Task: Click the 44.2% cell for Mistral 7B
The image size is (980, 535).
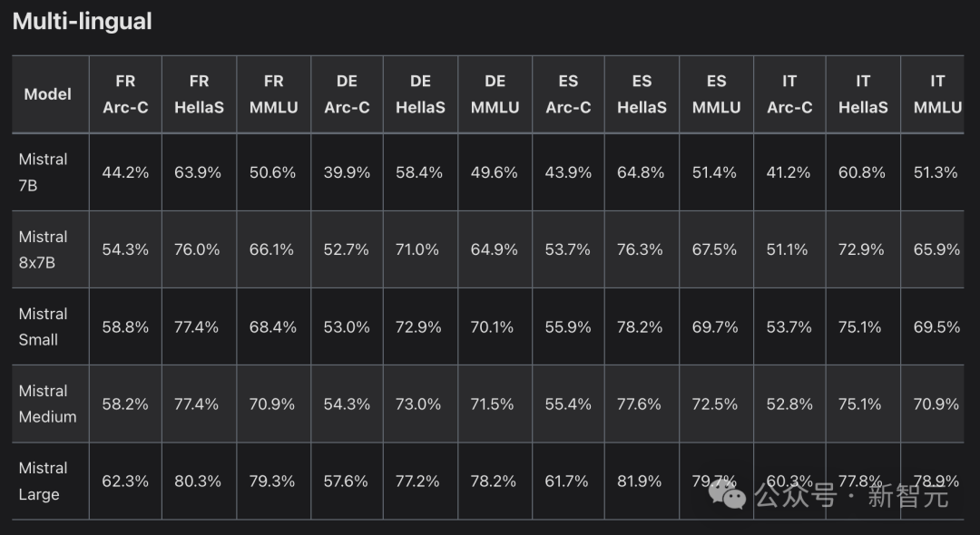Action: coord(125,172)
